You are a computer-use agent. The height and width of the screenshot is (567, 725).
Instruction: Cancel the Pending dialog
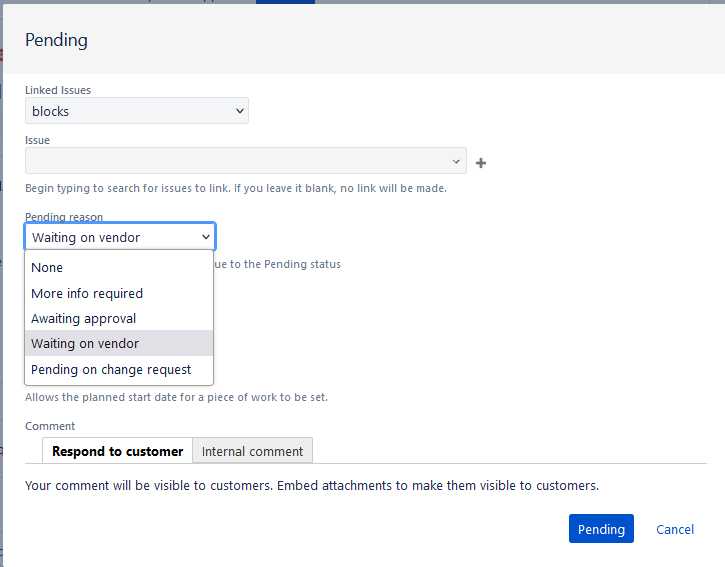675,529
